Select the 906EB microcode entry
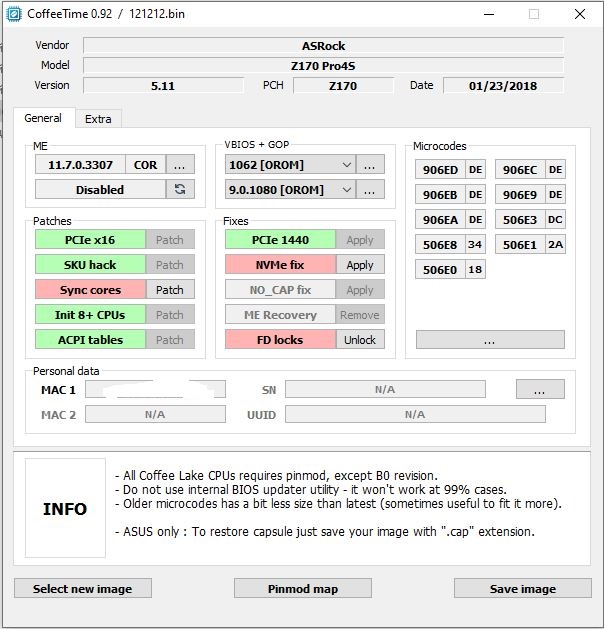Screen dimensions: 604x629 click(440, 194)
